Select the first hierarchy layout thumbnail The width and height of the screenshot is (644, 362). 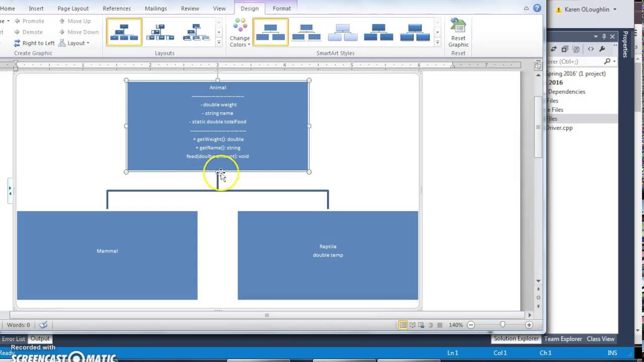pos(124,32)
